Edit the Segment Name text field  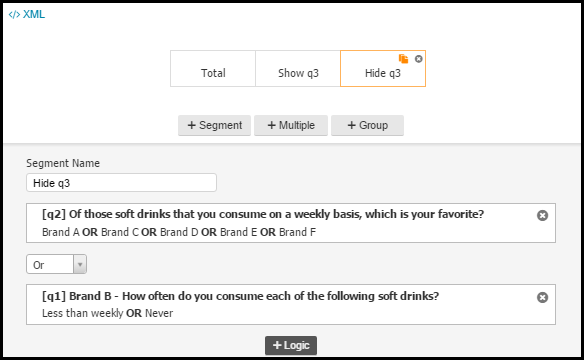(121, 183)
